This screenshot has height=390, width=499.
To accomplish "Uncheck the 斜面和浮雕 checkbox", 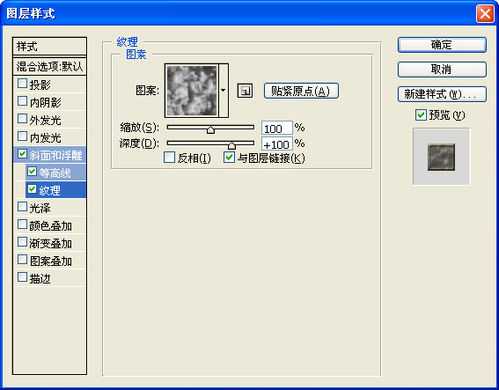I will (x=22, y=154).
